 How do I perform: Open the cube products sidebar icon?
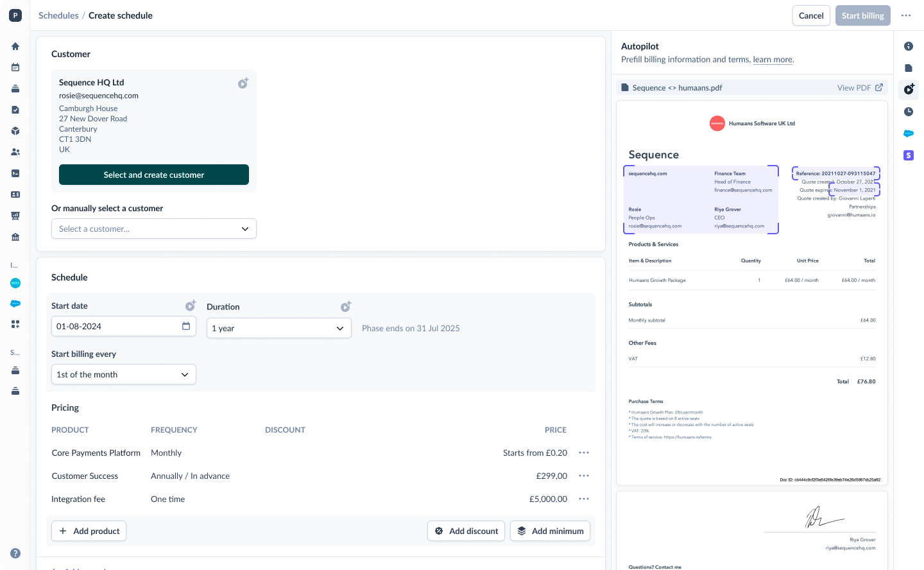[x=15, y=131]
